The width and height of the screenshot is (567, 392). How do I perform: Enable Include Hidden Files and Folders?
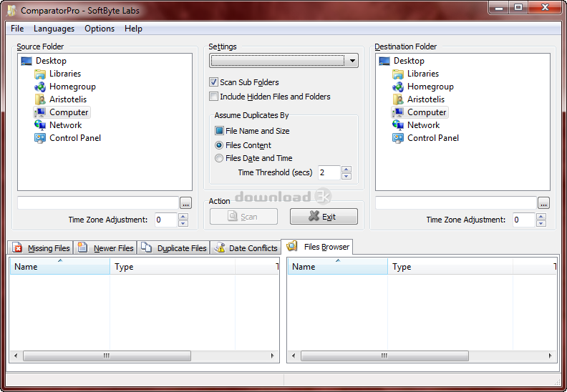pos(214,97)
